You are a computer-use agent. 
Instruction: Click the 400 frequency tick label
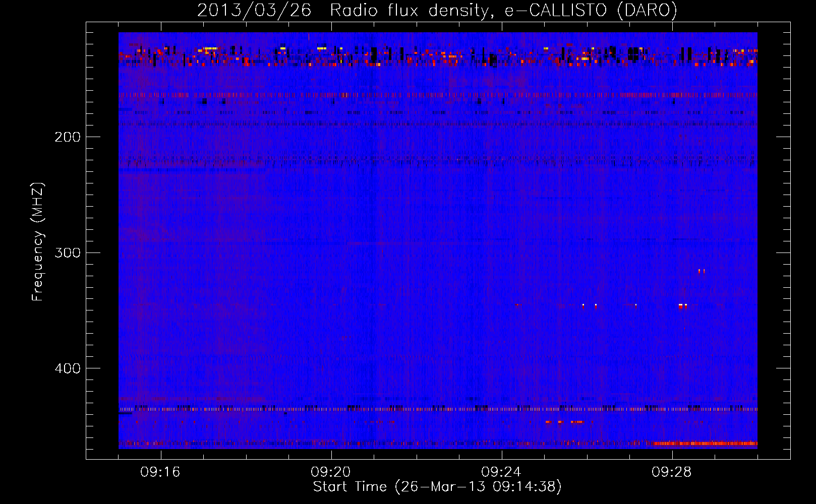coord(68,368)
